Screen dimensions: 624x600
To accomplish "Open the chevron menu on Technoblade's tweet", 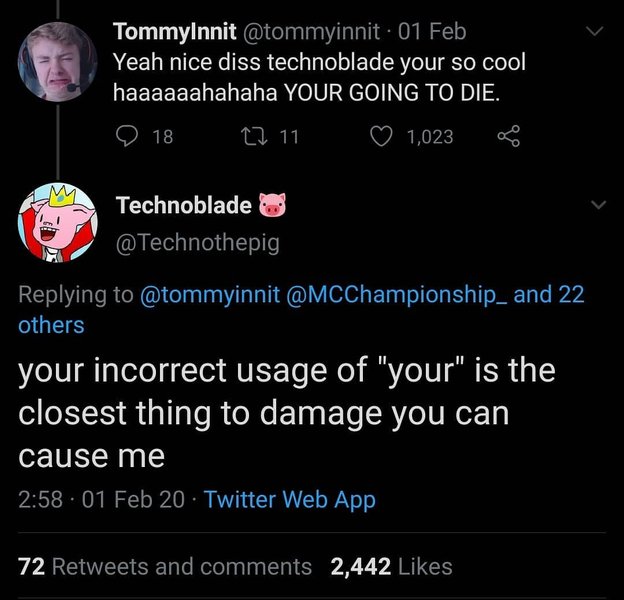I will coord(599,205).
